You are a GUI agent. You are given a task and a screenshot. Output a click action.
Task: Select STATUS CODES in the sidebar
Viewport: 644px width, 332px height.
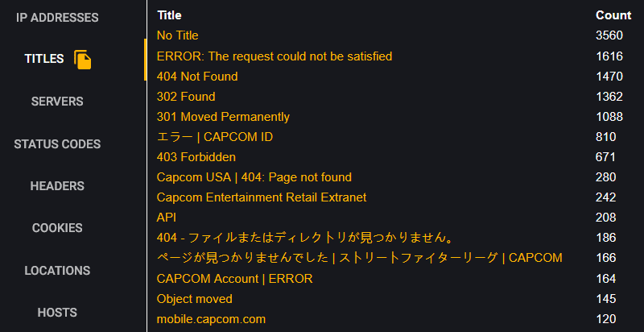tap(57, 144)
